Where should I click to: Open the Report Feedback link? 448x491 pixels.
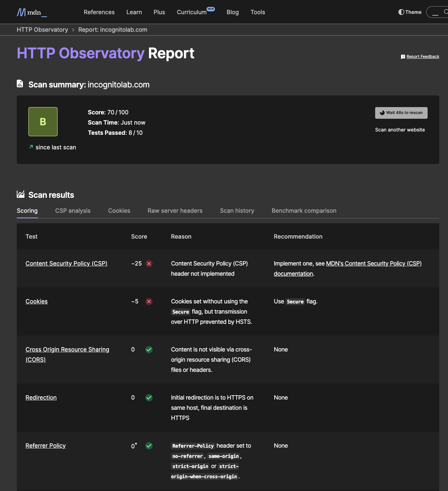(x=423, y=56)
